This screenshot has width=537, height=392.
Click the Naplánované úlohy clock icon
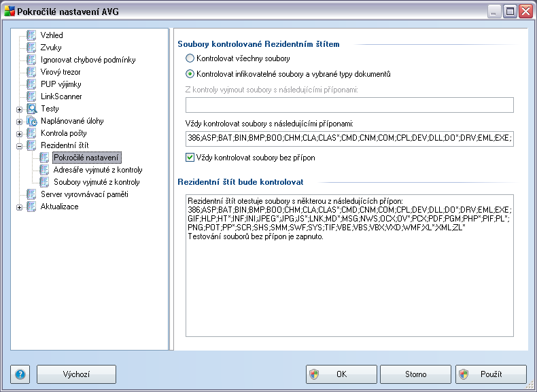[31, 121]
